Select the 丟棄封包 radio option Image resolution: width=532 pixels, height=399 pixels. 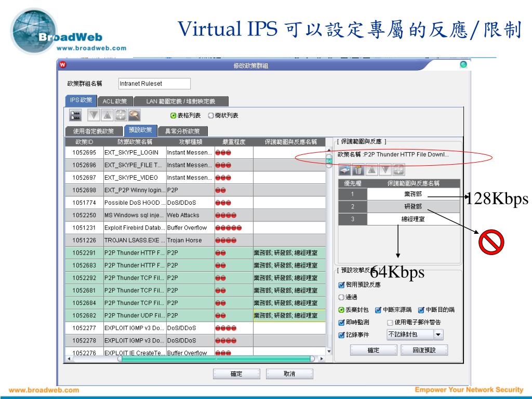[x=341, y=310]
